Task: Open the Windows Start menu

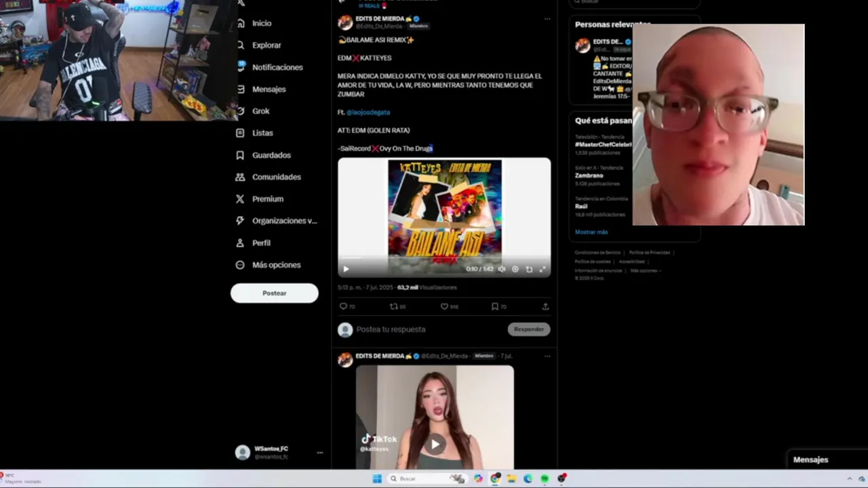Action: click(x=377, y=479)
